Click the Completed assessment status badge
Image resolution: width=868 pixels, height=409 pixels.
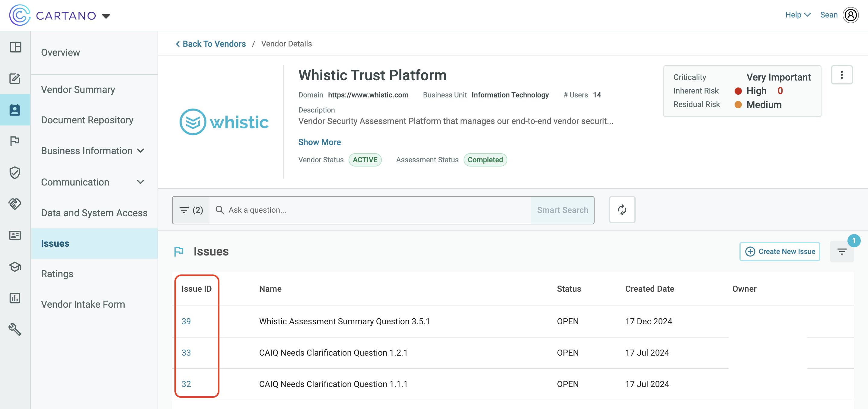485,160
